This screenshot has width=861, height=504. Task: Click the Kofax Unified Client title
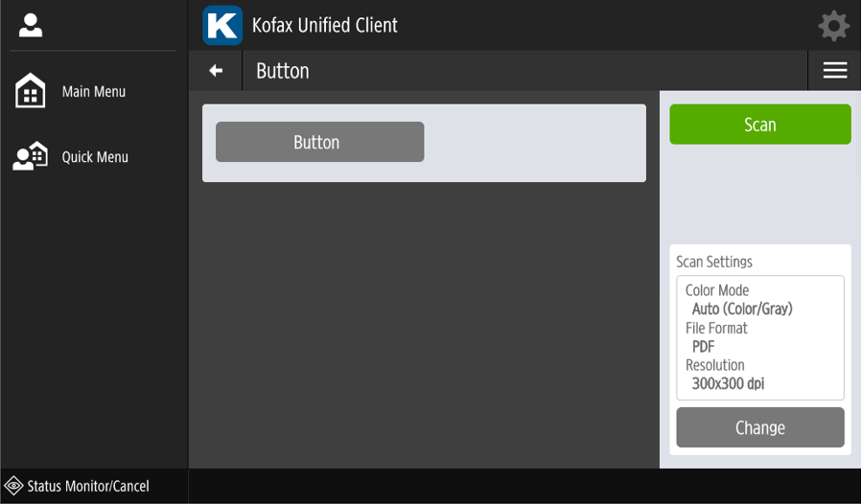324,25
